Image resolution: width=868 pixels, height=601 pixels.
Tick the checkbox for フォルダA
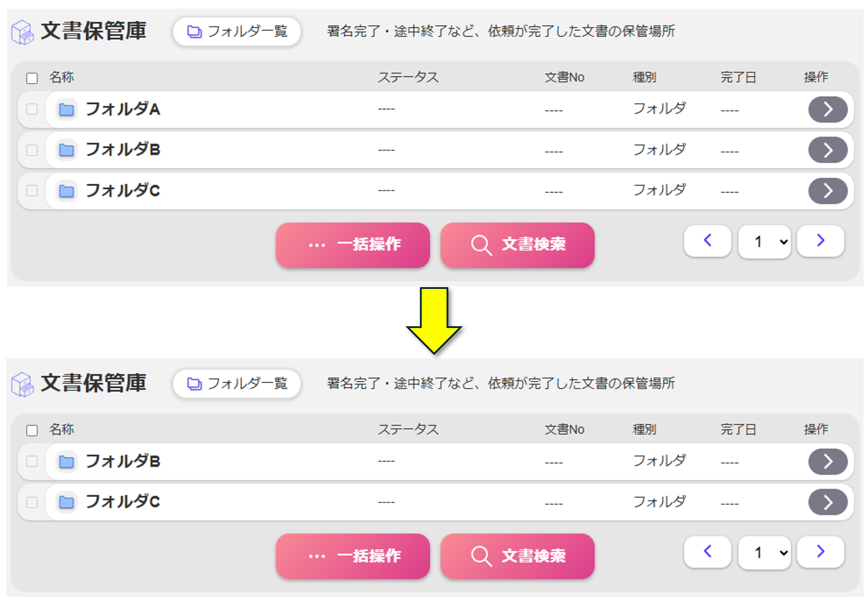pos(32,109)
